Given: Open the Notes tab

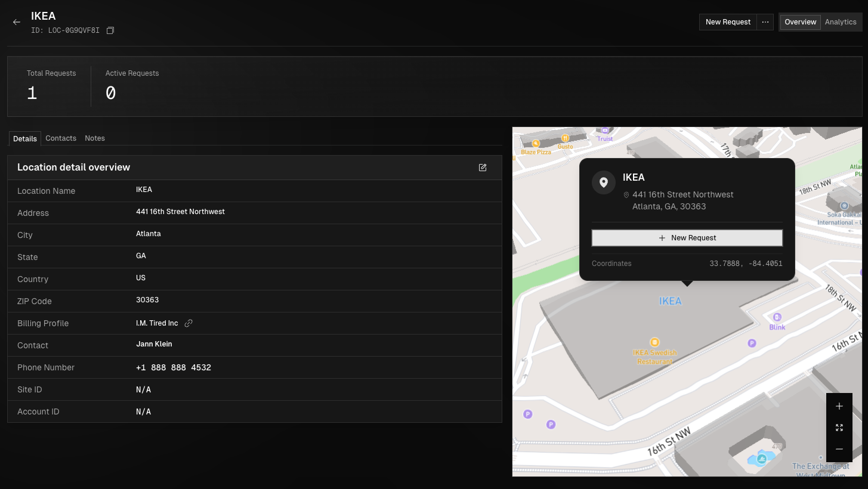Looking at the screenshot, I should coord(95,138).
